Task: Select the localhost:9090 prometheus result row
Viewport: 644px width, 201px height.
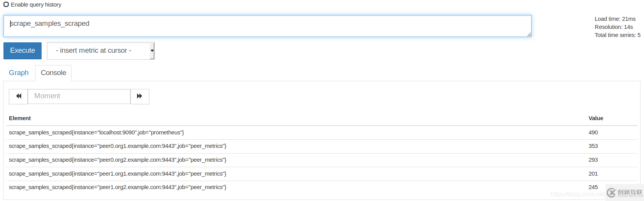Action: 97,132
